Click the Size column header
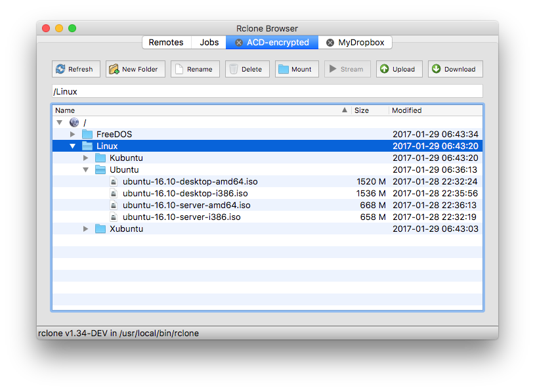Viewport: 535px width, 392px height. (x=362, y=110)
